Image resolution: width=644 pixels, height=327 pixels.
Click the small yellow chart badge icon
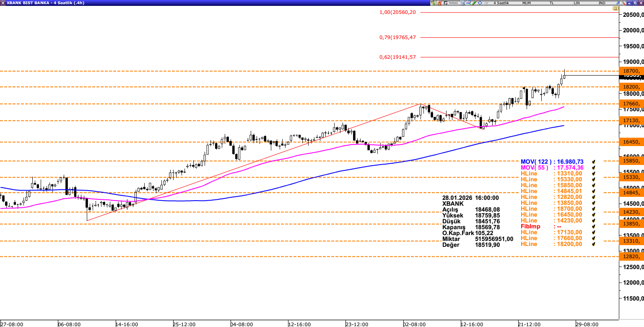tap(615, 8)
